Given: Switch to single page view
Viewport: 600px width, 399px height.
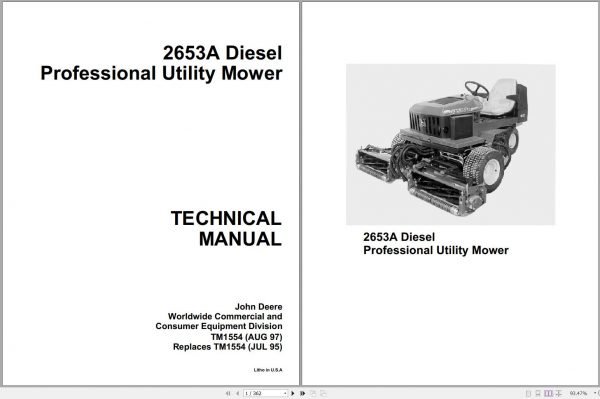Looking at the screenshot, I should 528,394.
